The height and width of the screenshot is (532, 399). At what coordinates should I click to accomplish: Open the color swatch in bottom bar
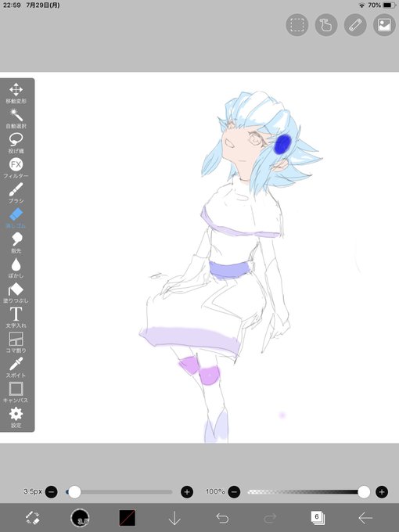pyautogui.click(x=128, y=518)
